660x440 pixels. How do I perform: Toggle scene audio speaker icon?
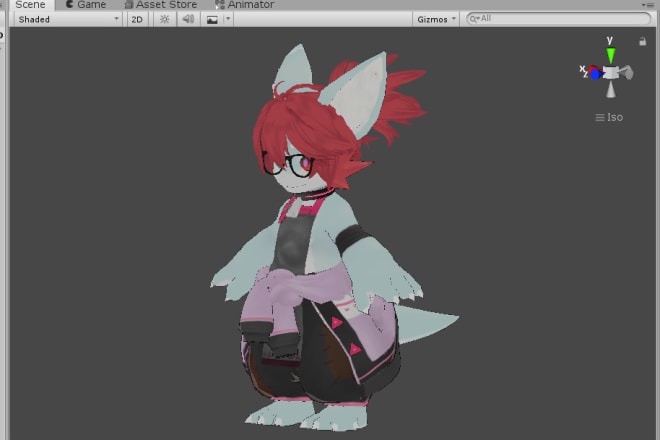tap(188, 19)
